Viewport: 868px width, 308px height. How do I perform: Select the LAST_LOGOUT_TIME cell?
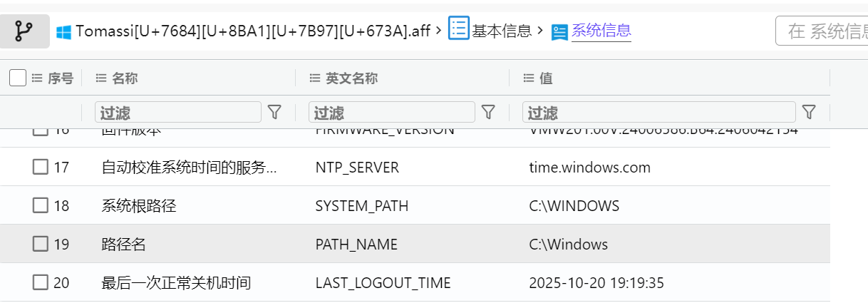pos(383,283)
